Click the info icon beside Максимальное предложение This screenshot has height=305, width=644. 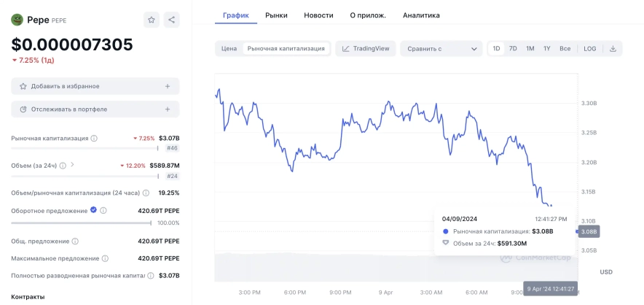click(106, 258)
